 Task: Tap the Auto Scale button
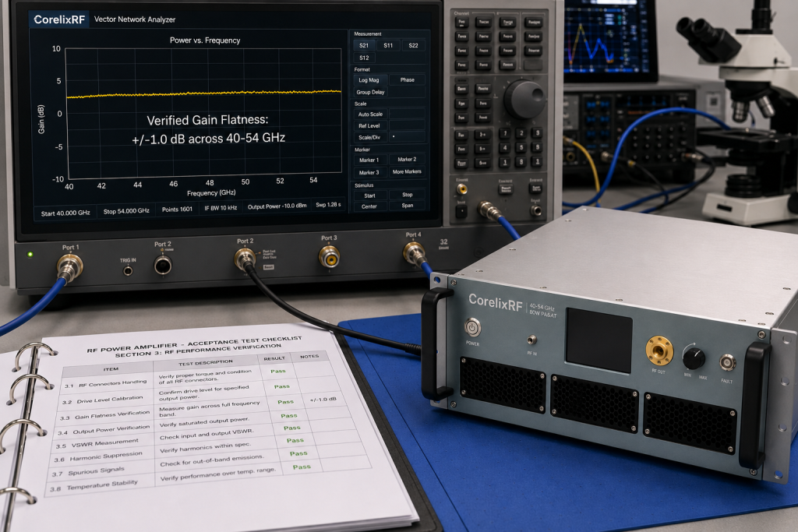370,114
